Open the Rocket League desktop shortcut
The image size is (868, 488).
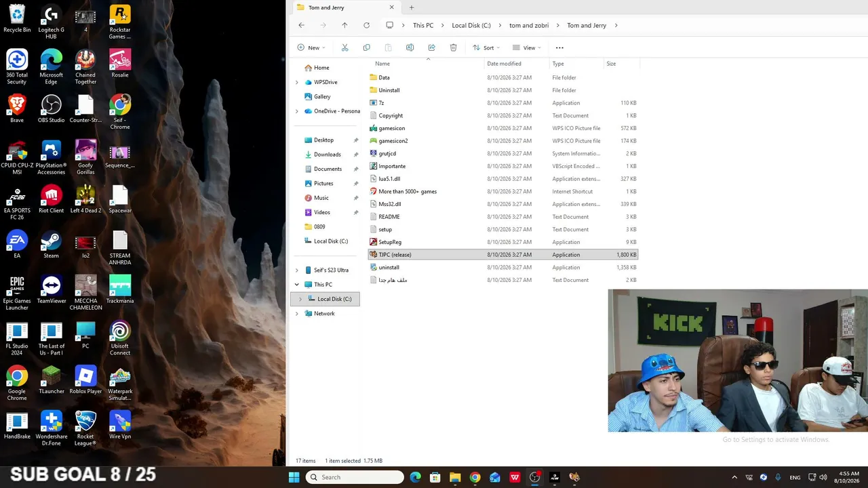pos(85,428)
